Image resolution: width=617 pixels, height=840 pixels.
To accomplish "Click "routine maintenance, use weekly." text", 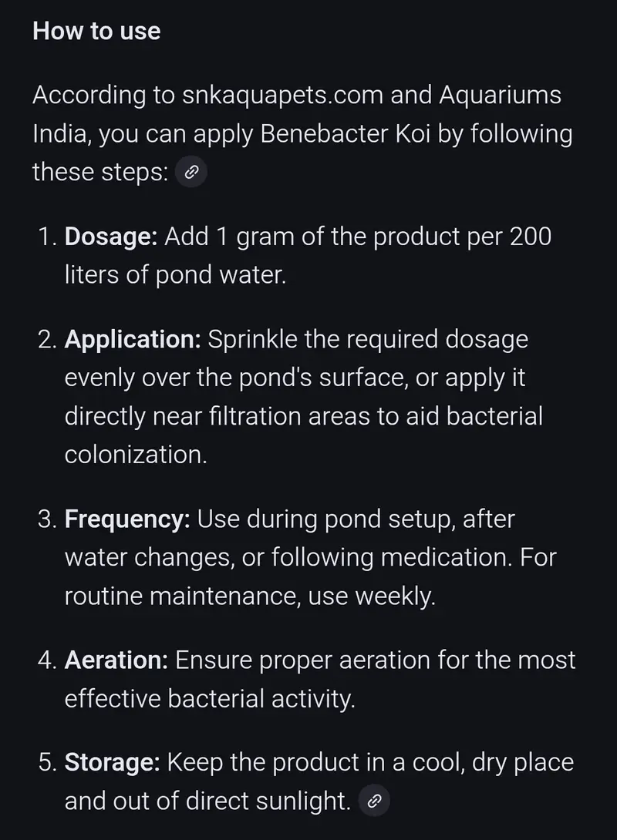I will point(250,596).
